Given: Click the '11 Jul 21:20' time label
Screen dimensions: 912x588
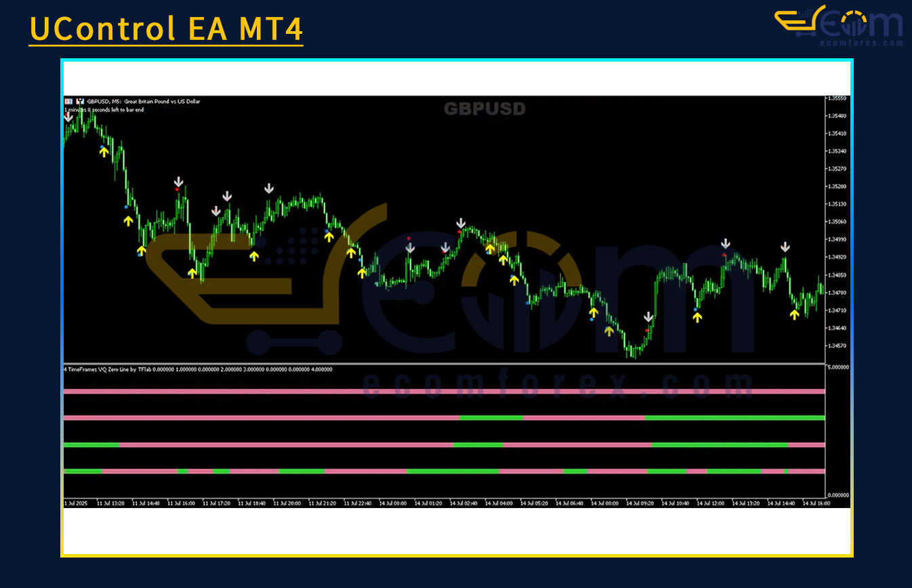Looking at the screenshot, I should [x=322, y=503].
